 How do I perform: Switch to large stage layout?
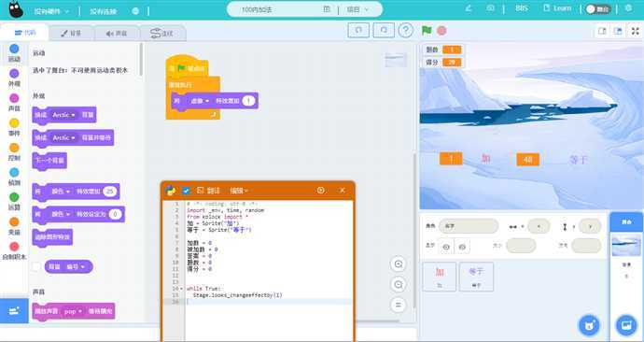pyautogui.click(x=617, y=31)
